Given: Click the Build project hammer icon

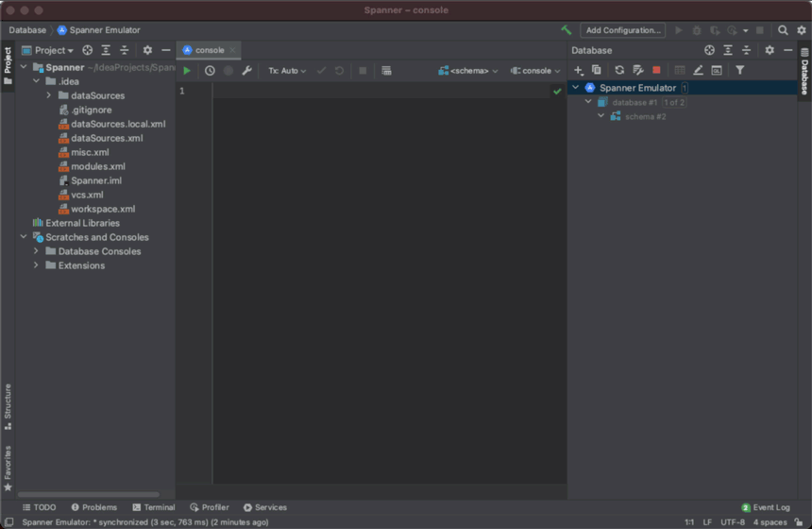Looking at the screenshot, I should pos(566,30).
